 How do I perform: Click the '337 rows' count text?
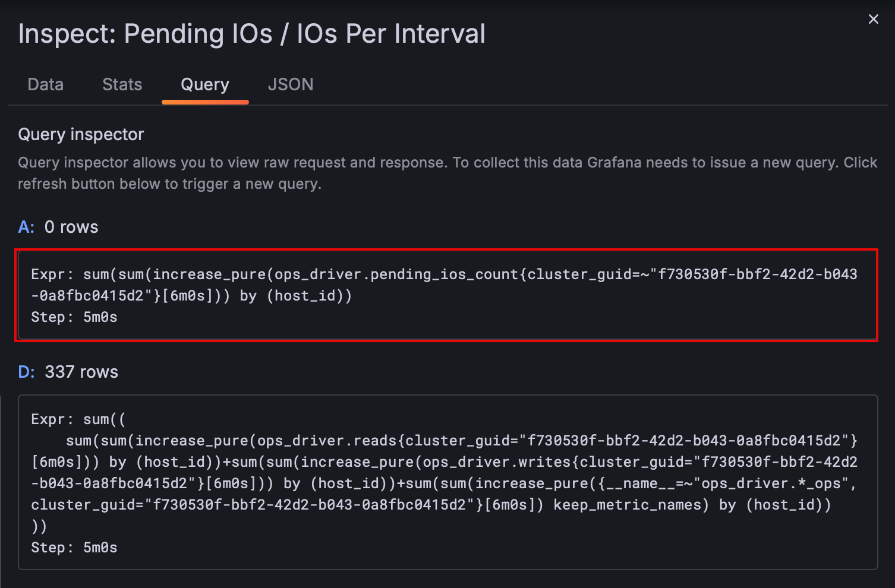81,372
